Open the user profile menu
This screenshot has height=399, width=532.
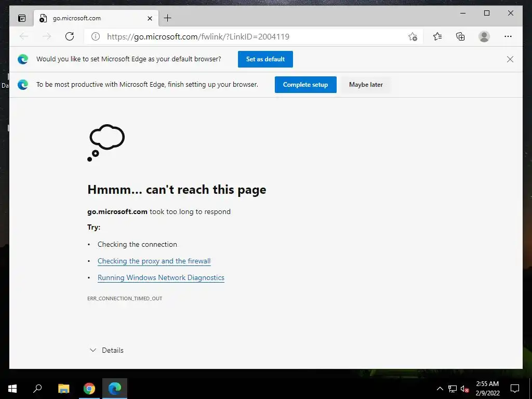[484, 36]
